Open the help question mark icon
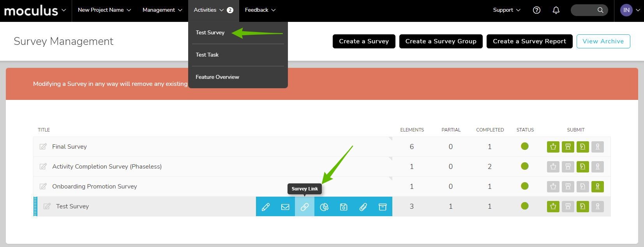Viewport: 644px width, 247px height. point(536,10)
